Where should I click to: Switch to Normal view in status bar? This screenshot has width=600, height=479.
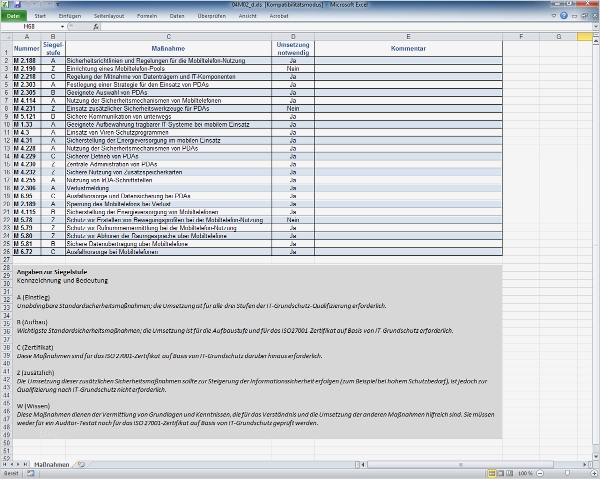pos(492,473)
